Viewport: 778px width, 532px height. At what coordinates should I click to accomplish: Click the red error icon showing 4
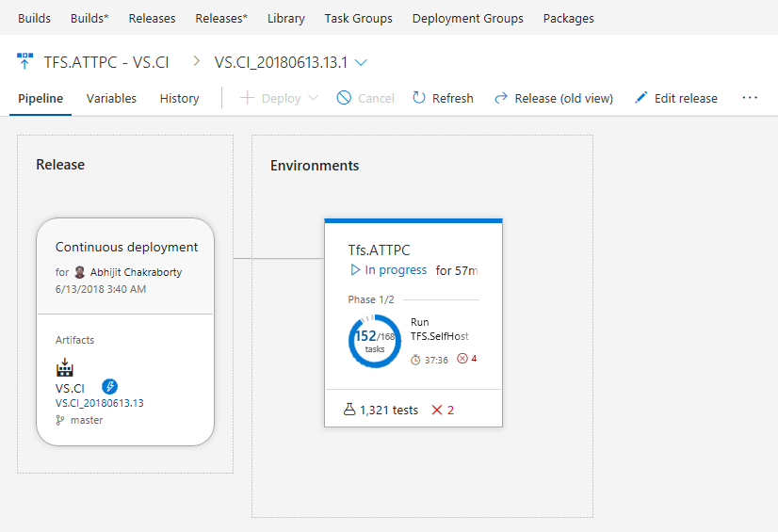[x=462, y=359]
